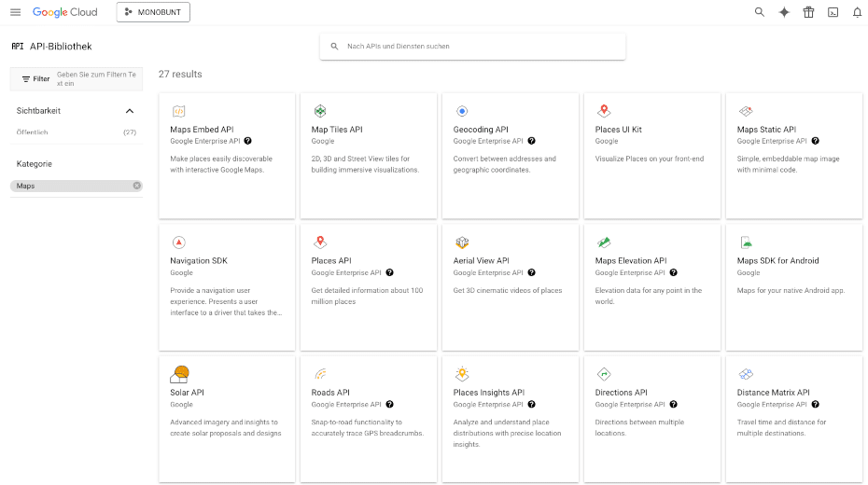Screen dimensions: 868x485
Task: Click the '27 results' count text
Action: click(x=180, y=74)
